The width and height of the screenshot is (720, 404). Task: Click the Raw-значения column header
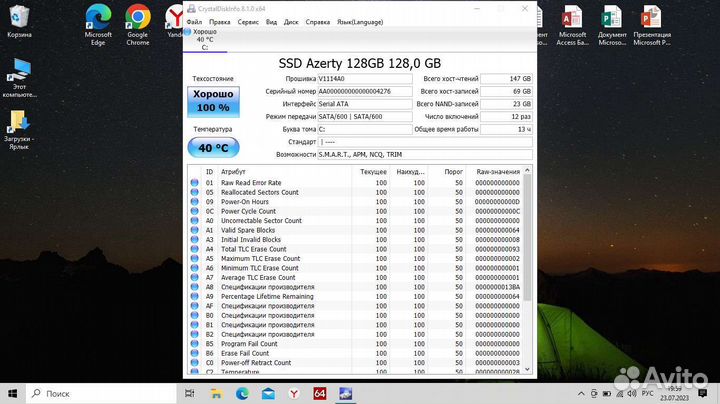tap(497, 172)
